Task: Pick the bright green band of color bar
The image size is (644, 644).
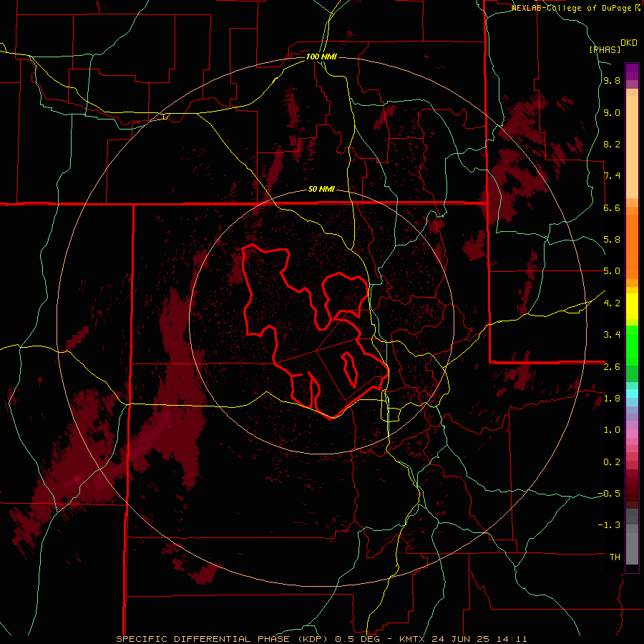Action: click(632, 345)
